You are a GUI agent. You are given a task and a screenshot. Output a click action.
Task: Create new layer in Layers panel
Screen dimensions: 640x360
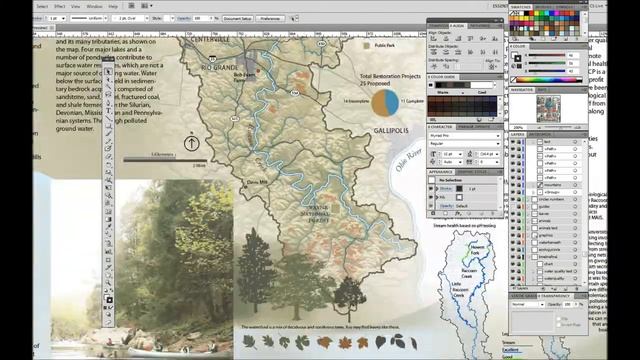[566, 289]
